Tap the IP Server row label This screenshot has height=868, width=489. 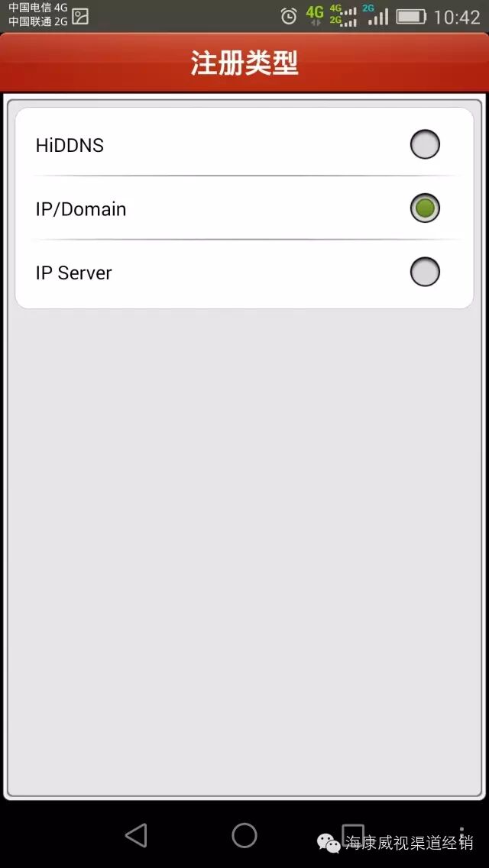[x=73, y=273]
